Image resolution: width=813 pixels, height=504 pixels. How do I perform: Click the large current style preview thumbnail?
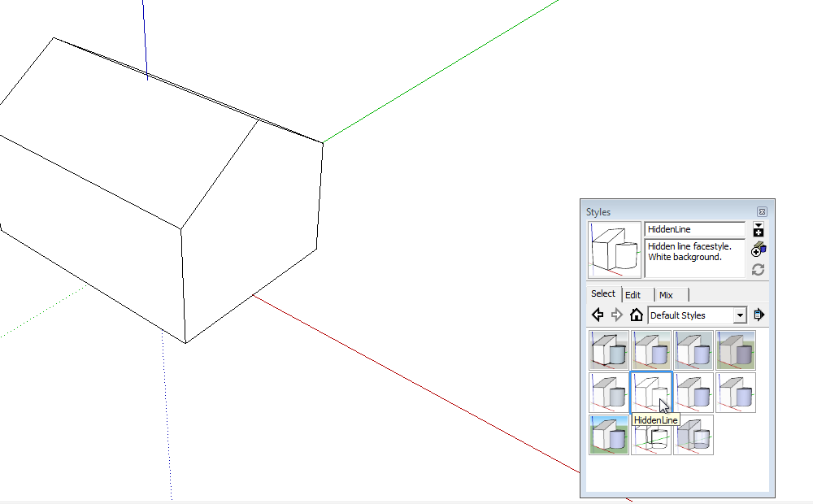click(x=615, y=250)
